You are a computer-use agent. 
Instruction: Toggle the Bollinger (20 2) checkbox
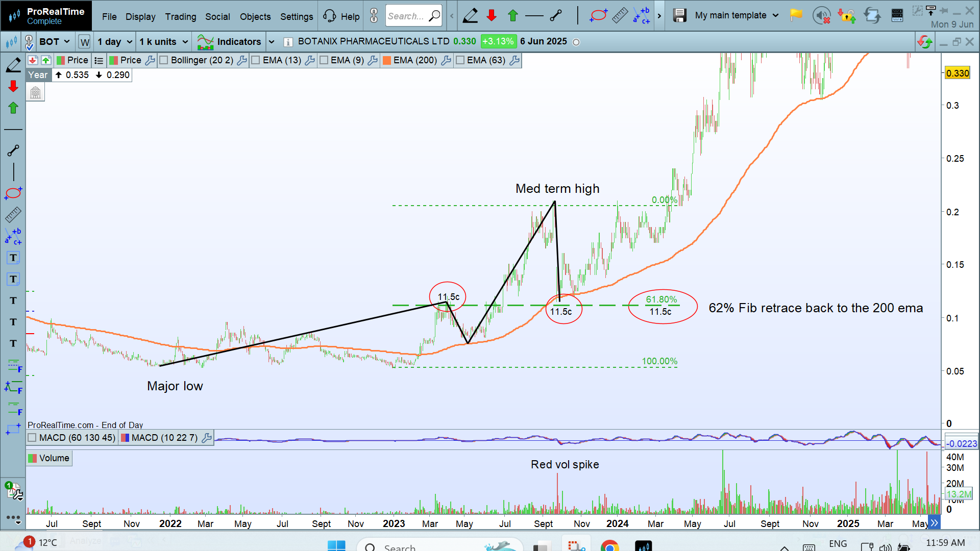pos(164,60)
